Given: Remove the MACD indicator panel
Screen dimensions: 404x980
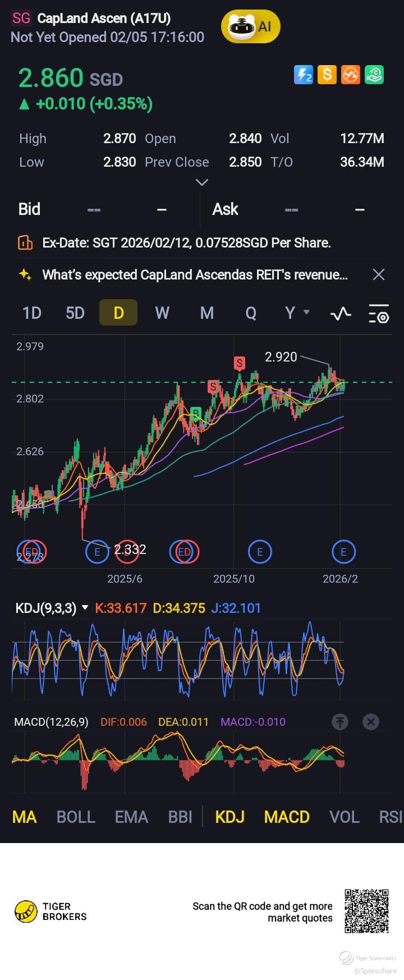Looking at the screenshot, I should point(371,722).
